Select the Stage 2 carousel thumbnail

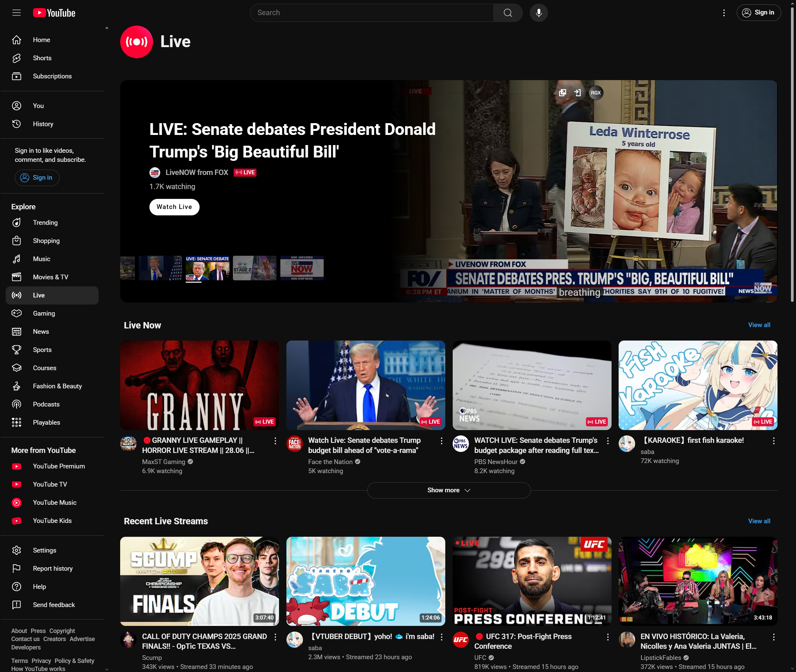(x=254, y=268)
